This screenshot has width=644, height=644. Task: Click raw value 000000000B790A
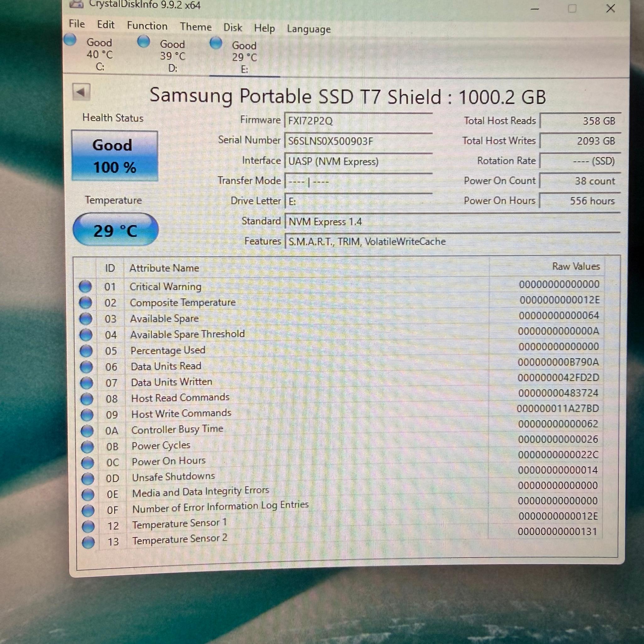[x=558, y=362]
